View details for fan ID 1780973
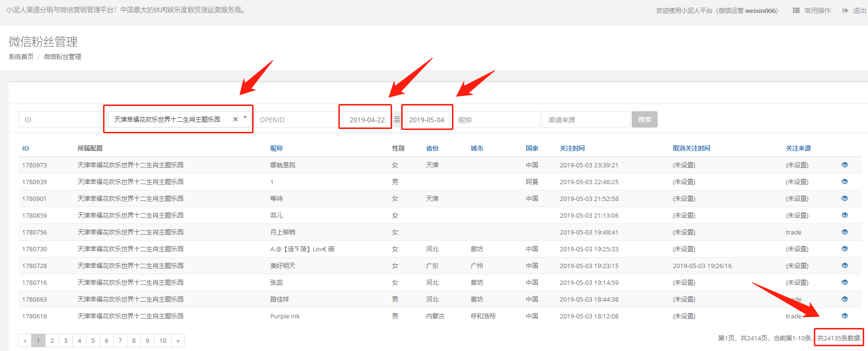This screenshot has width=868, height=351. click(x=845, y=165)
